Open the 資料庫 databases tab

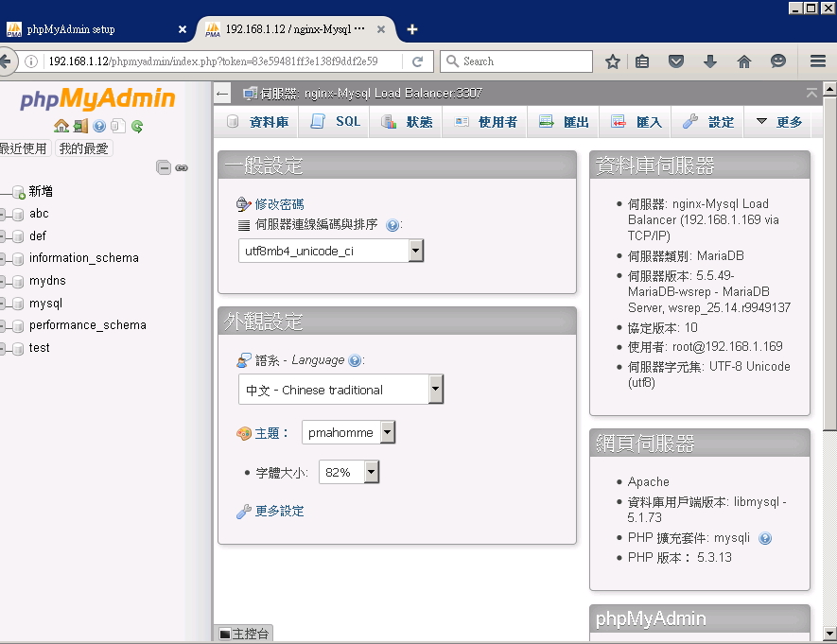[x=257, y=122]
